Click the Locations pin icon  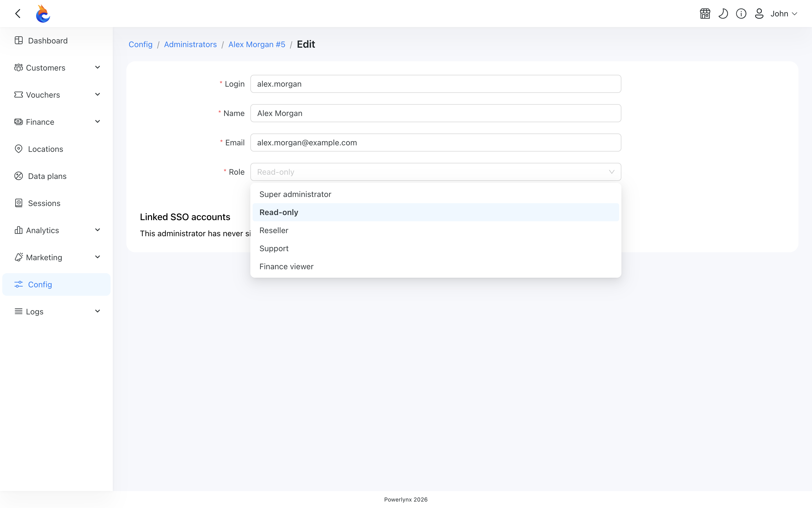click(x=19, y=149)
